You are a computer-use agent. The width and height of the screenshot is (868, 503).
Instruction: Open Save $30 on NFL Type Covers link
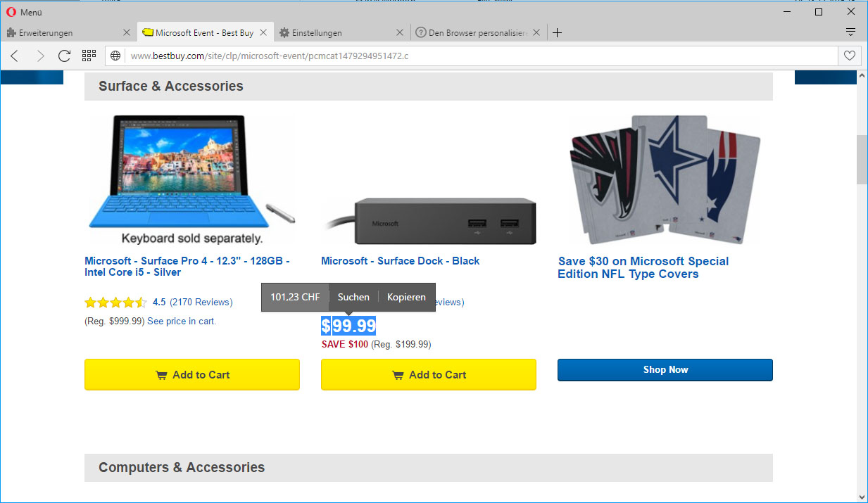[643, 267]
